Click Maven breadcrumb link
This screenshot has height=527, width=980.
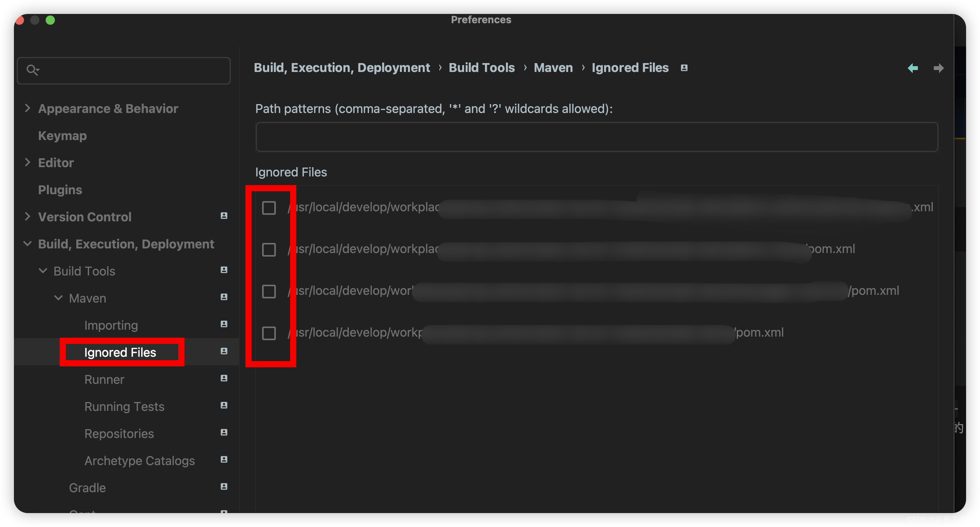[x=553, y=68]
